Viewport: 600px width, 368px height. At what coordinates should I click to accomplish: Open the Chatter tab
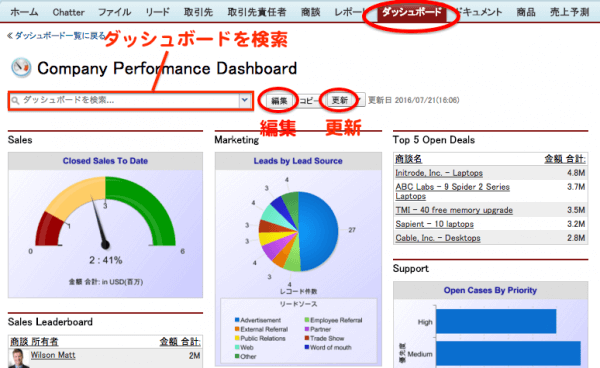[68, 12]
